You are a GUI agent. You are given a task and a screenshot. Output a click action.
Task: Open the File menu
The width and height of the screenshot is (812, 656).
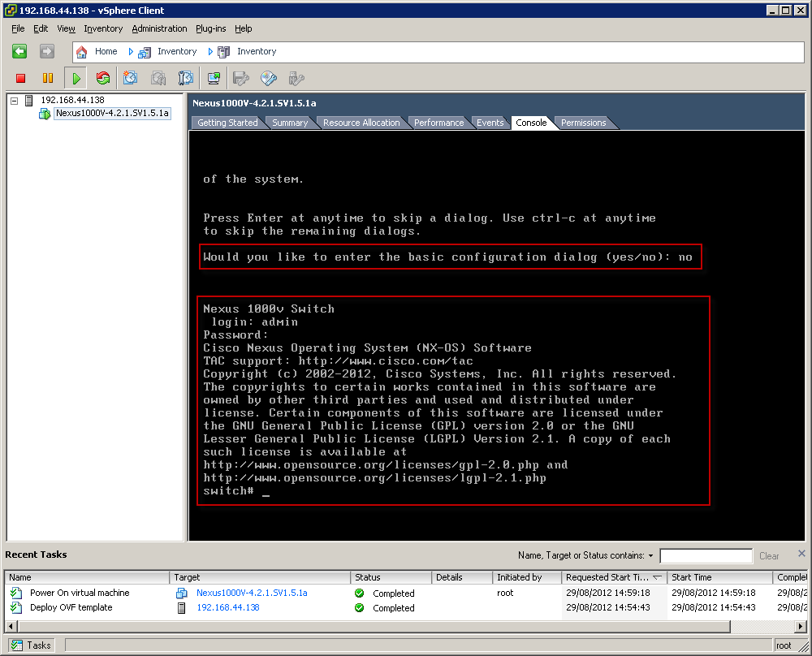tap(18, 28)
